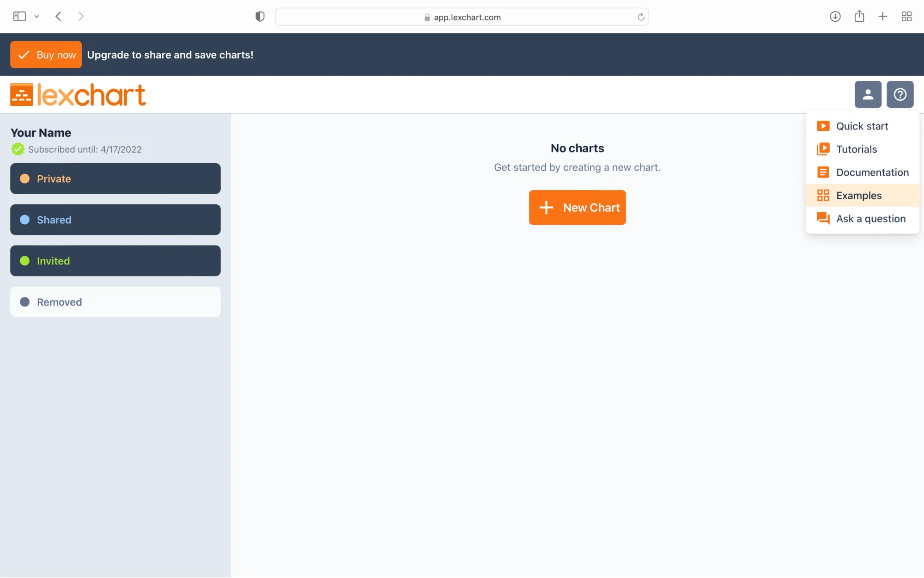Image resolution: width=924 pixels, height=578 pixels.
Task: Click the Examples grid icon
Action: coord(823,195)
